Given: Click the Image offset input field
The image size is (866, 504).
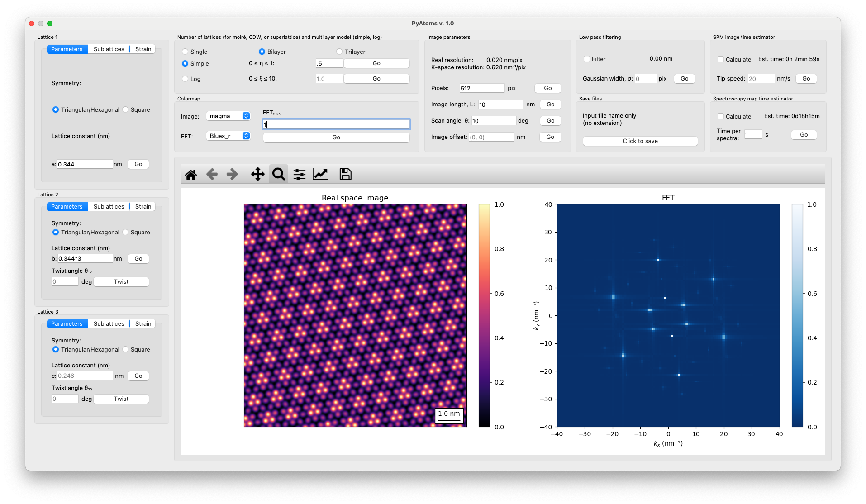Looking at the screenshot, I should [491, 137].
